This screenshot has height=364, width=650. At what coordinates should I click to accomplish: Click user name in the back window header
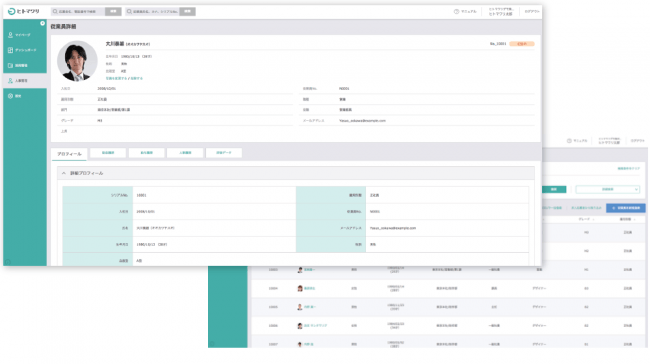[609, 143]
